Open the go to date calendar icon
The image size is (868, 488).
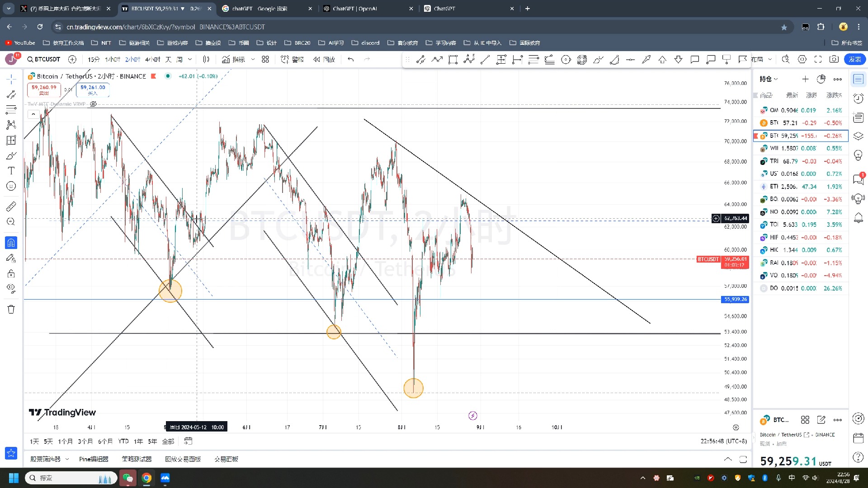click(189, 441)
